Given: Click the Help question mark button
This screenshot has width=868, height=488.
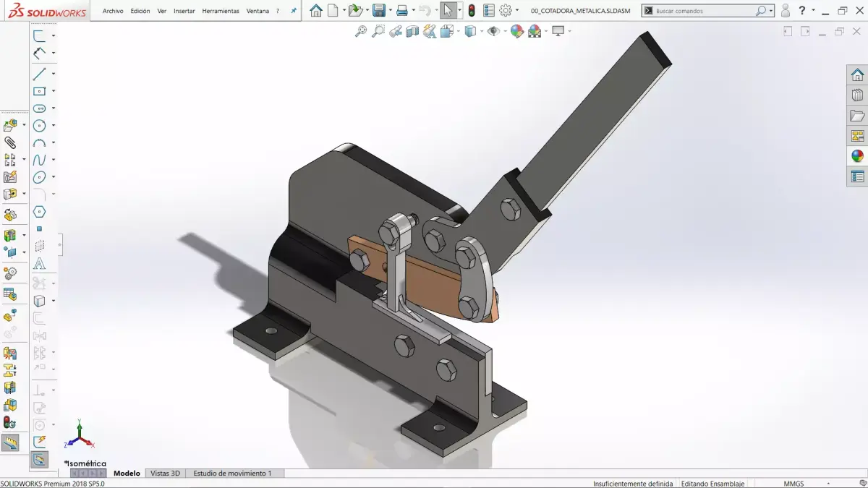Looking at the screenshot, I should coord(801,10).
